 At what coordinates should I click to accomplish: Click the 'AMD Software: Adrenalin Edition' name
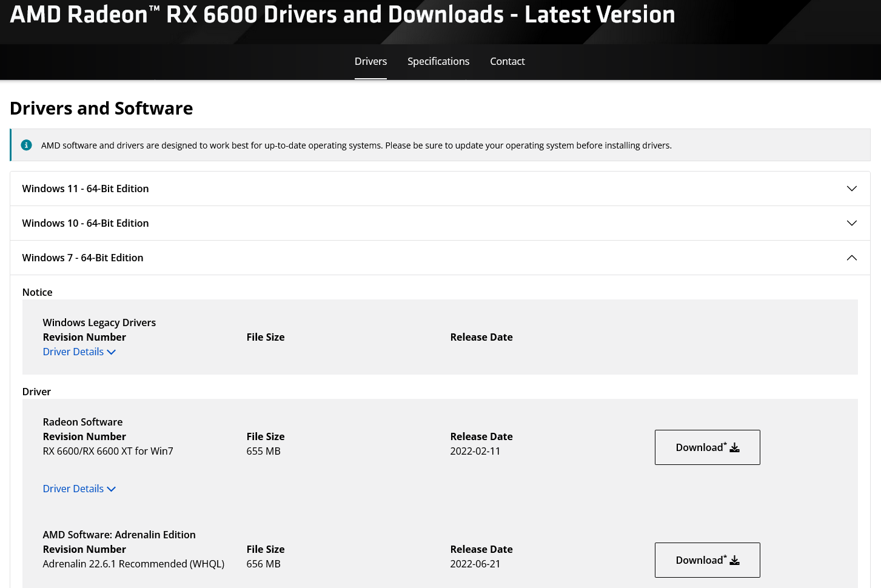119,535
